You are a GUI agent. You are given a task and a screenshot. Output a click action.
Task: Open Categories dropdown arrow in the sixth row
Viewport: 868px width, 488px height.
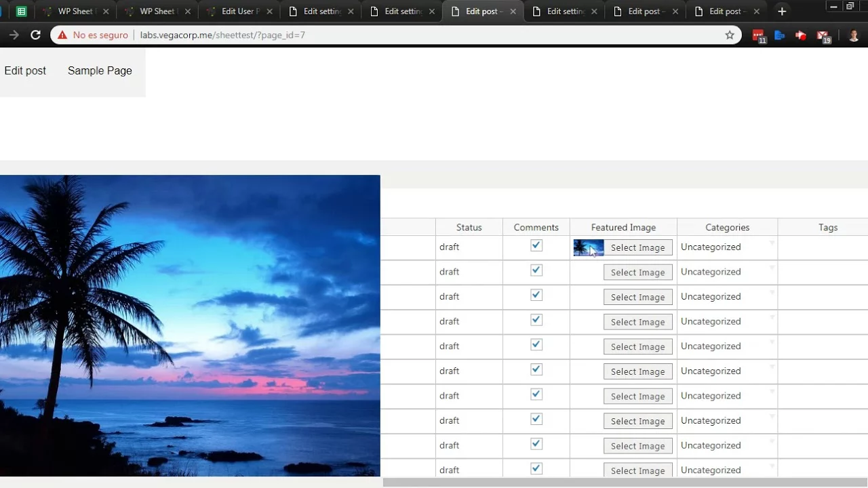tap(772, 367)
